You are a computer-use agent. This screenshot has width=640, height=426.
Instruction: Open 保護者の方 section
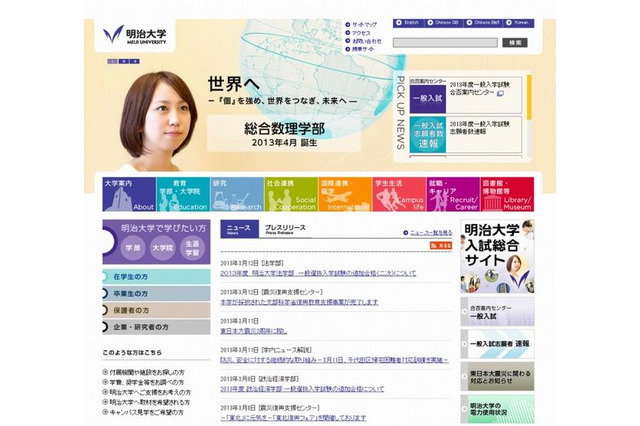tap(156, 310)
